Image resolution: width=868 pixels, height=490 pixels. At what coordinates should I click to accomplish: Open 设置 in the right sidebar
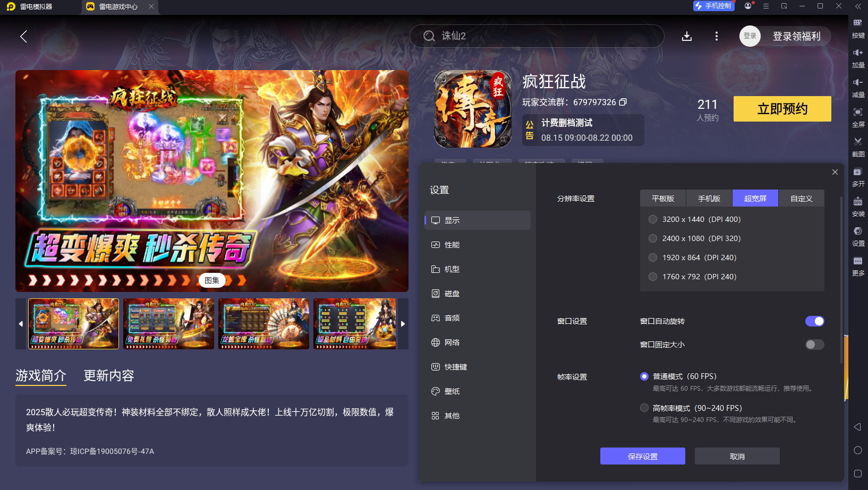click(x=858, y=236)
